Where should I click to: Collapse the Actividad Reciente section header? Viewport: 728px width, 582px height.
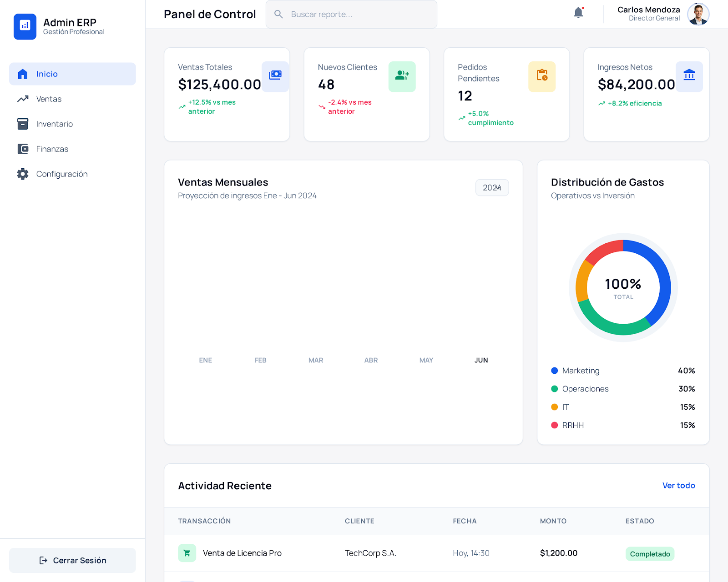225,486
